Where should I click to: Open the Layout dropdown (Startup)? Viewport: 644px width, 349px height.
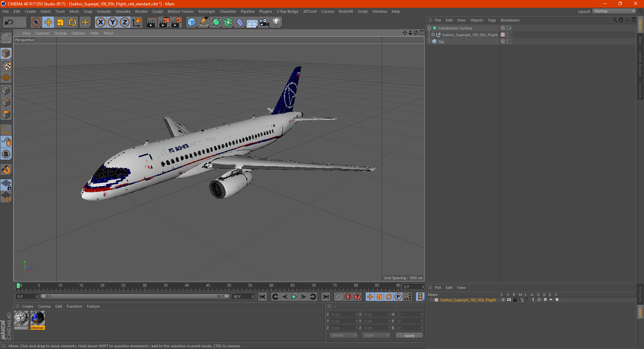(614, 11)
